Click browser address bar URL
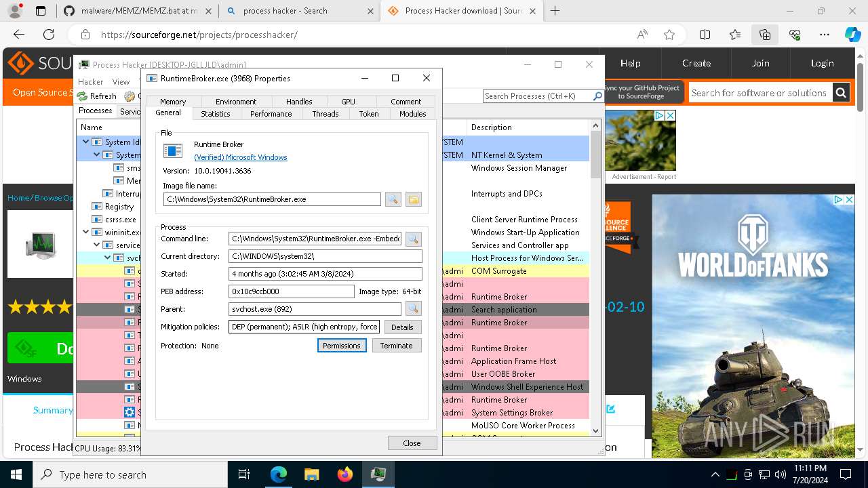This screenshot has height=488, width=868. [x=199, y=35]
